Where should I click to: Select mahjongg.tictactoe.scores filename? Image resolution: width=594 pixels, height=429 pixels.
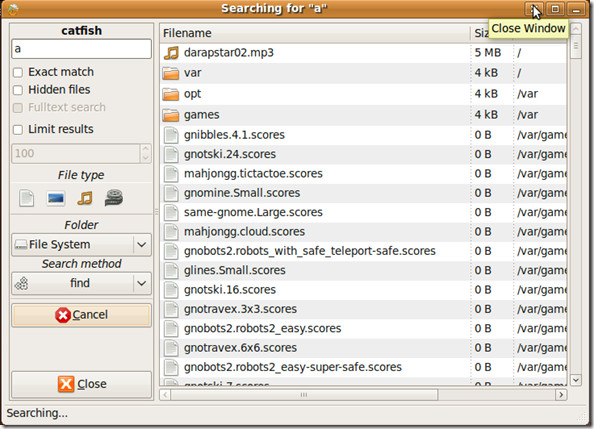click(253, 174)
